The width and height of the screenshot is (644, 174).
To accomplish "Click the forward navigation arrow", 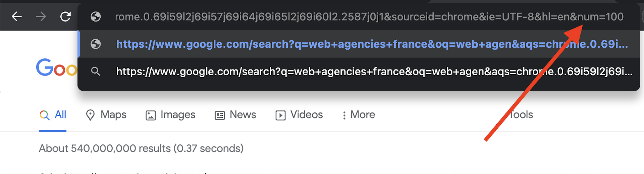I will coord(41,16).
